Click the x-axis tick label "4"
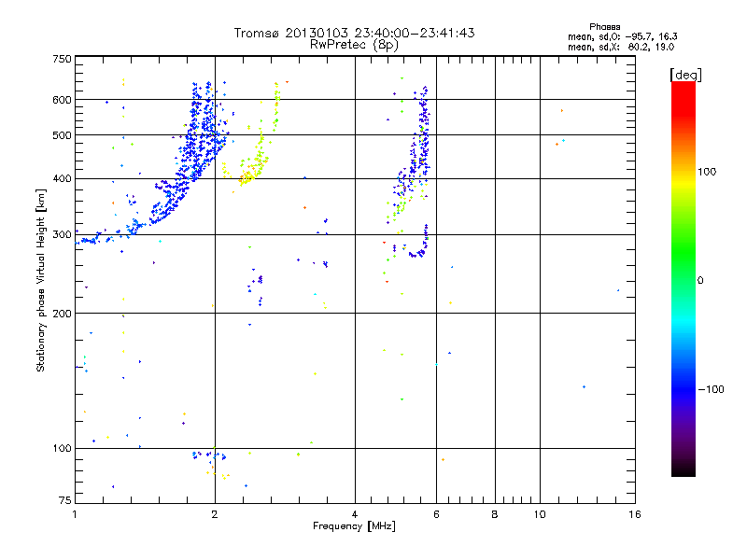Viewport: 747px width, 560px height. coord(355,514)
